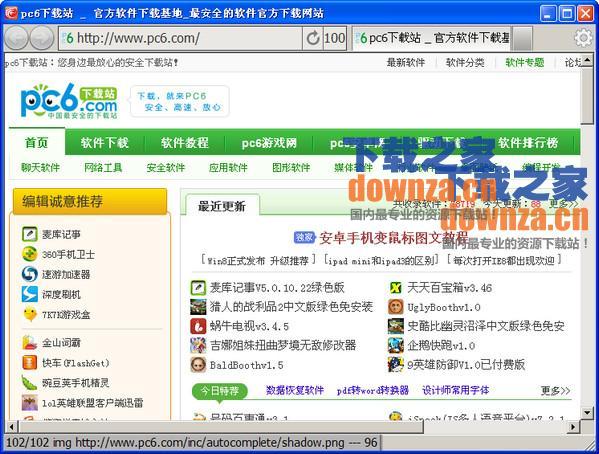Click the 深度刷机 blue icon
Image resolution: width=599 pixels, height=454 pixels.
[29, 294]
